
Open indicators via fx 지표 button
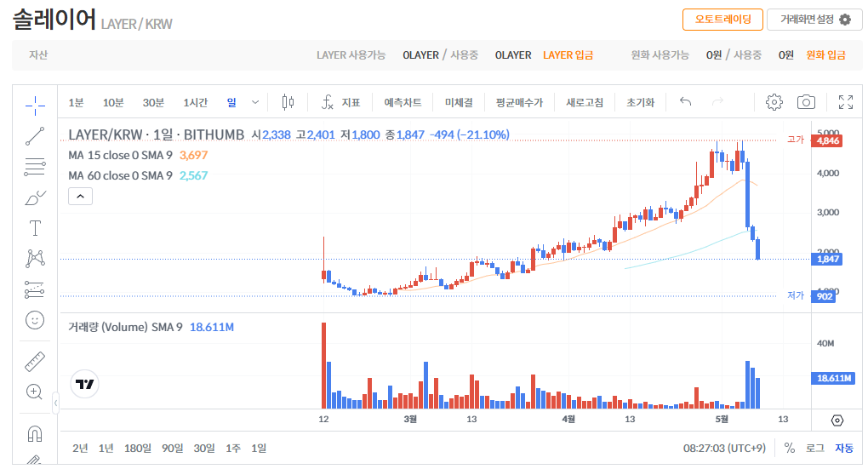(341, 102)
